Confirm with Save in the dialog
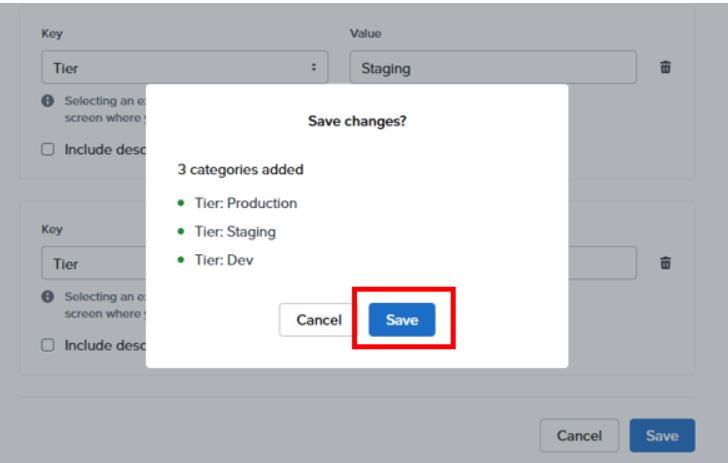The image size is (728, 463). coord(402,320)
